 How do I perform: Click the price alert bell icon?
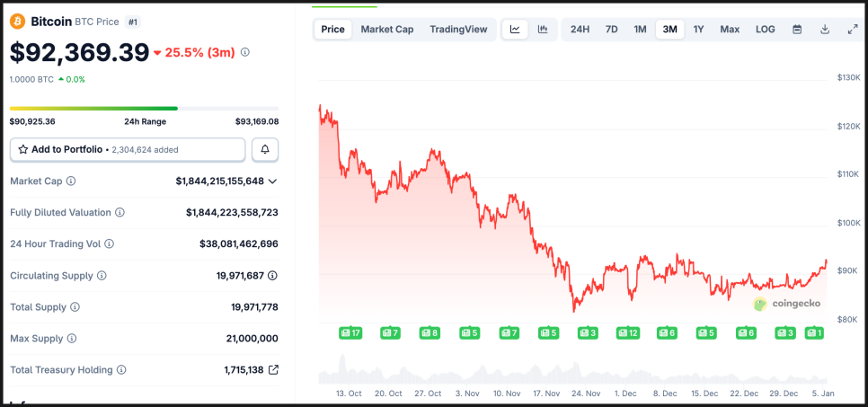pyautogui.click(x=265, y=149)
